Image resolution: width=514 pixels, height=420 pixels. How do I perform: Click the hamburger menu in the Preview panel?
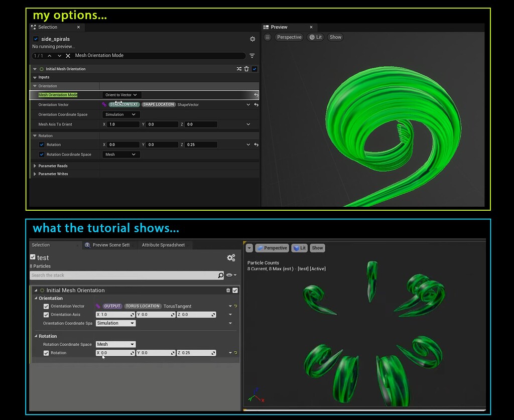[x=268, y=37]
